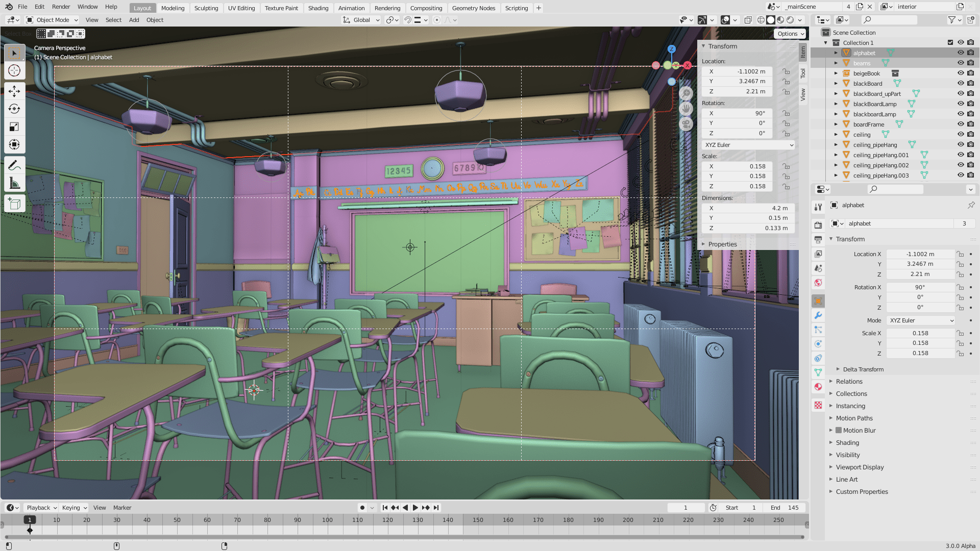Adjust the Scale X value slider
This screenshot has width=980, height=551.
click(920, 333)
